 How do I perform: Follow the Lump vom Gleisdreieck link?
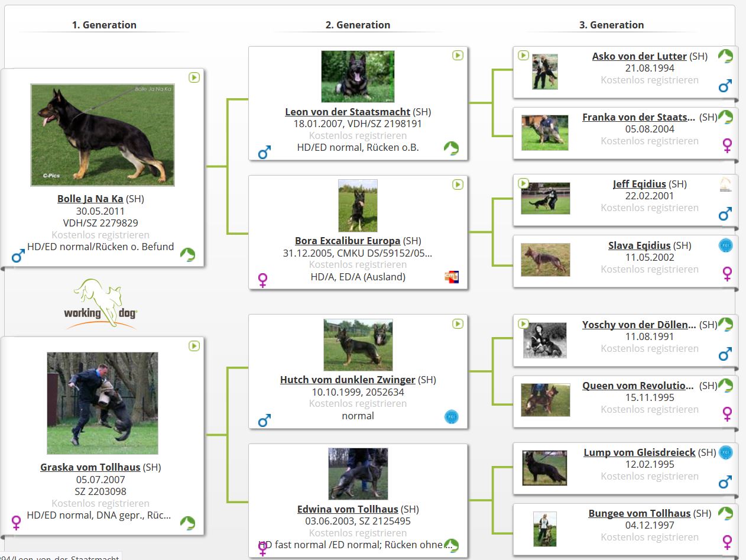pos(639,452)
